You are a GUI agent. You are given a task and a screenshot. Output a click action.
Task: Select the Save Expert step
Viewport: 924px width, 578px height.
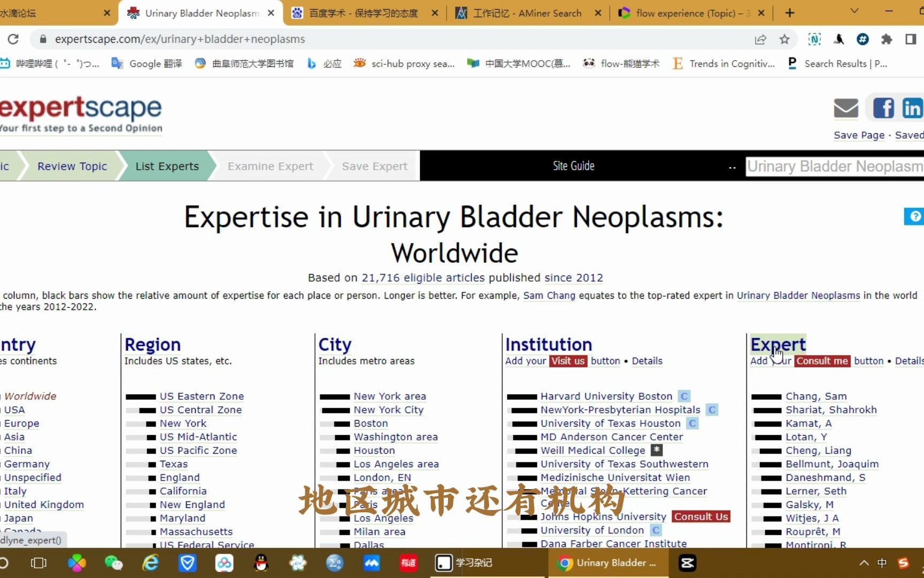pos(375,166)
